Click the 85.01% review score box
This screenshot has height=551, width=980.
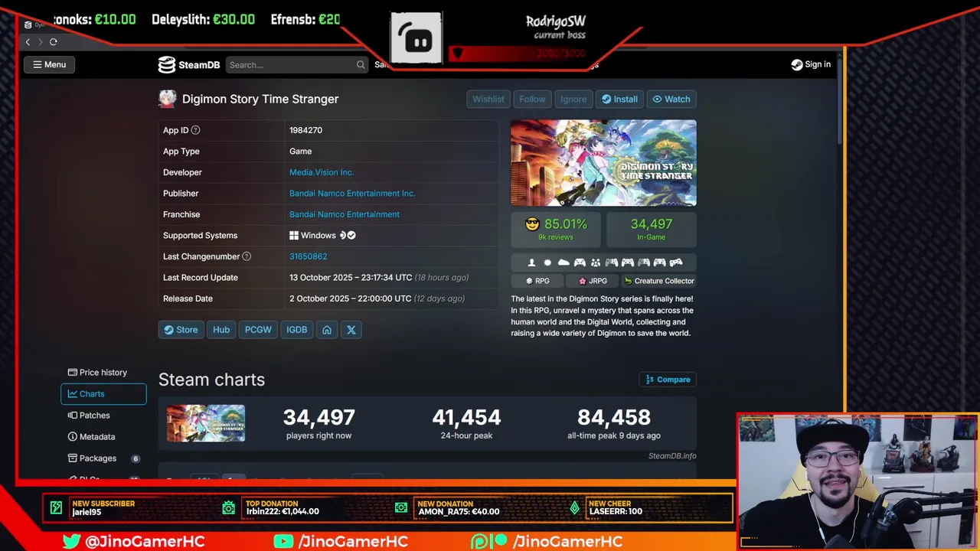[556, 229]
